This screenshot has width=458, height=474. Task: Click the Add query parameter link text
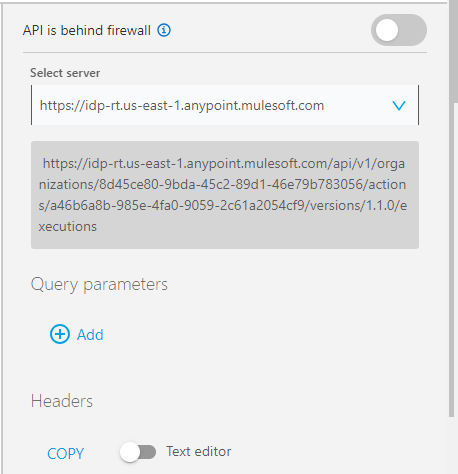90,335
